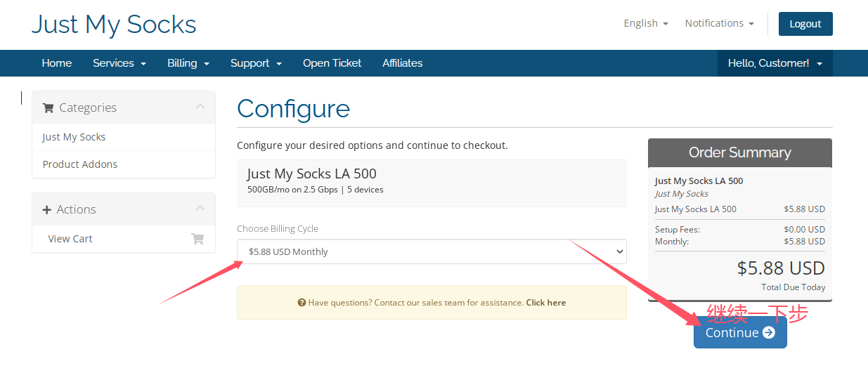The width and height of the screenshot is (868, 373).
Task: Click the Continue button
Action: tap(740, 332)
